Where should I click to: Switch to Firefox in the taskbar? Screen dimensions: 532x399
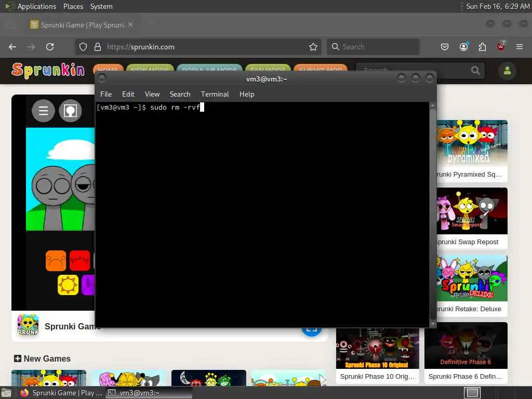(60, 393)
